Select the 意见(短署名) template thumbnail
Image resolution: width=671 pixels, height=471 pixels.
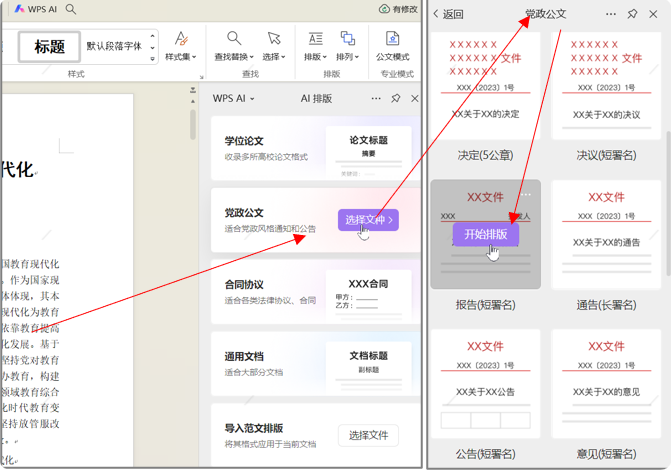[x=606, y=384]
